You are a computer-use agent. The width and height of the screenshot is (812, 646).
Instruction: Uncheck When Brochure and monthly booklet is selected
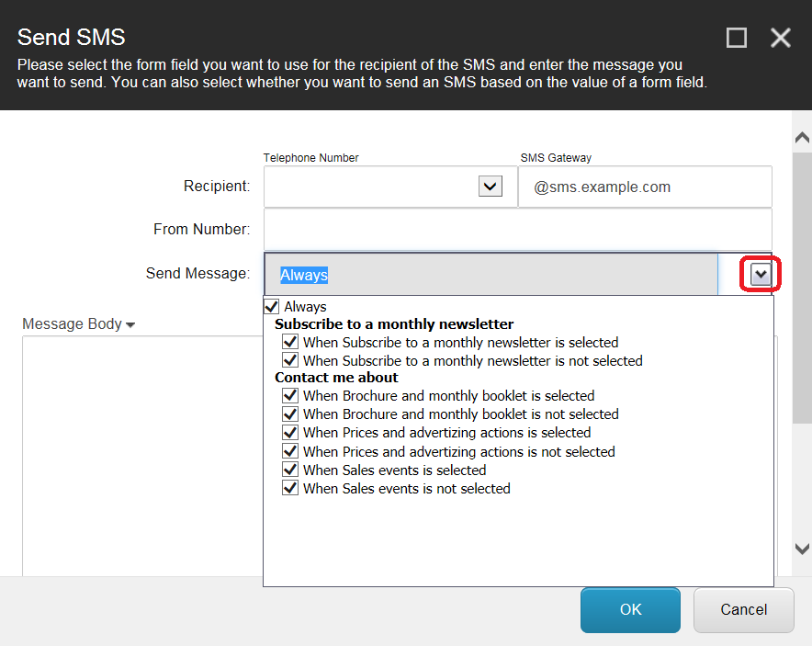point(290,396)
